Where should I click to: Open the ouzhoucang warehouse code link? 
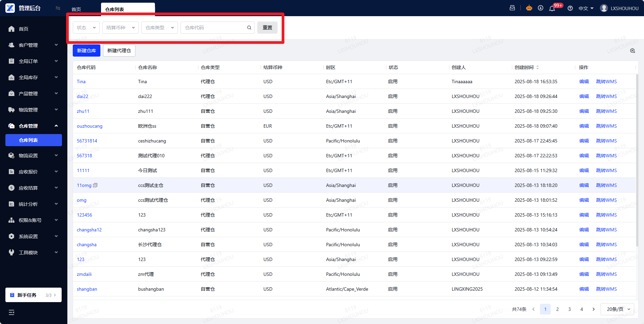pos(90,126)
